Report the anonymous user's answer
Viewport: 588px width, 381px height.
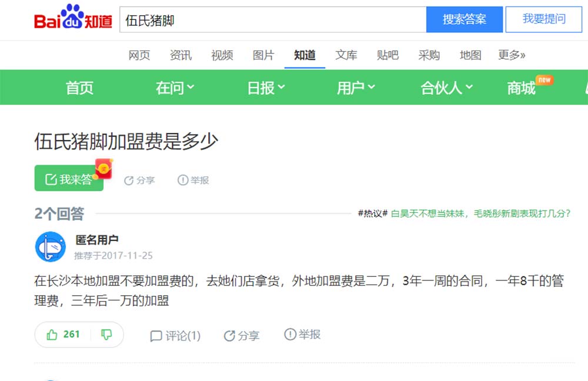pos(302,335)
